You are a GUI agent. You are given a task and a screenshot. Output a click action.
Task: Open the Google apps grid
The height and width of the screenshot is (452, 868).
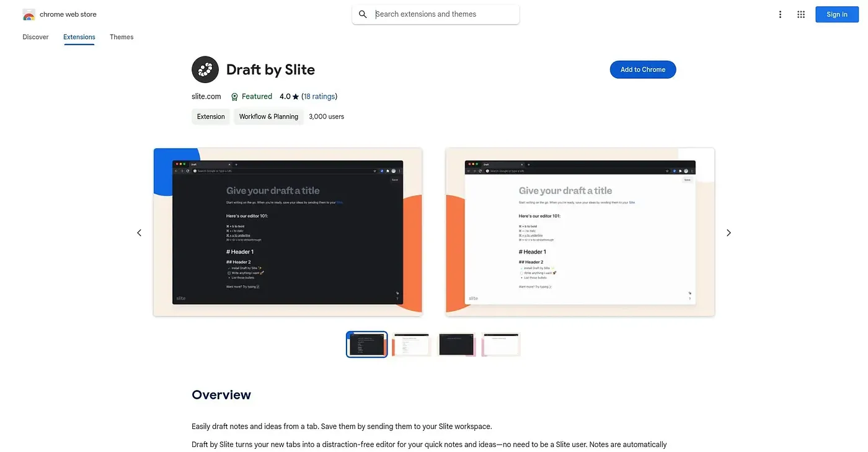(801, 14)
